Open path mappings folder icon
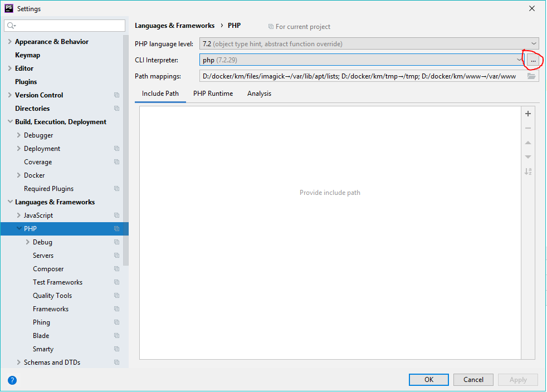This screenshot has width=547, height=392. click(531, 76)
